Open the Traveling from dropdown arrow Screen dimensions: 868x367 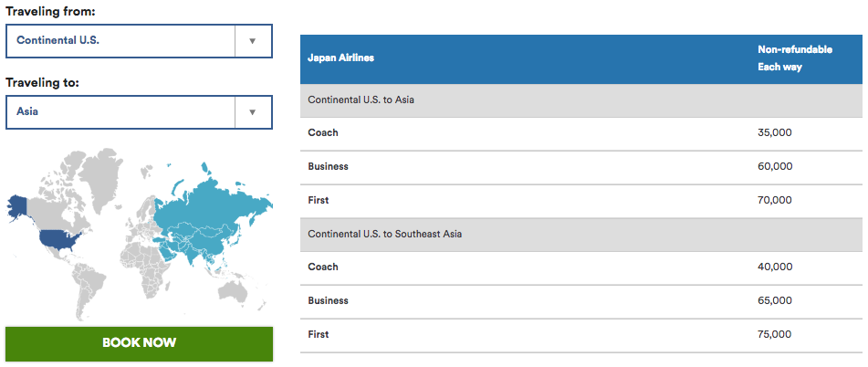pyautogui.click(x=253, y=41)
